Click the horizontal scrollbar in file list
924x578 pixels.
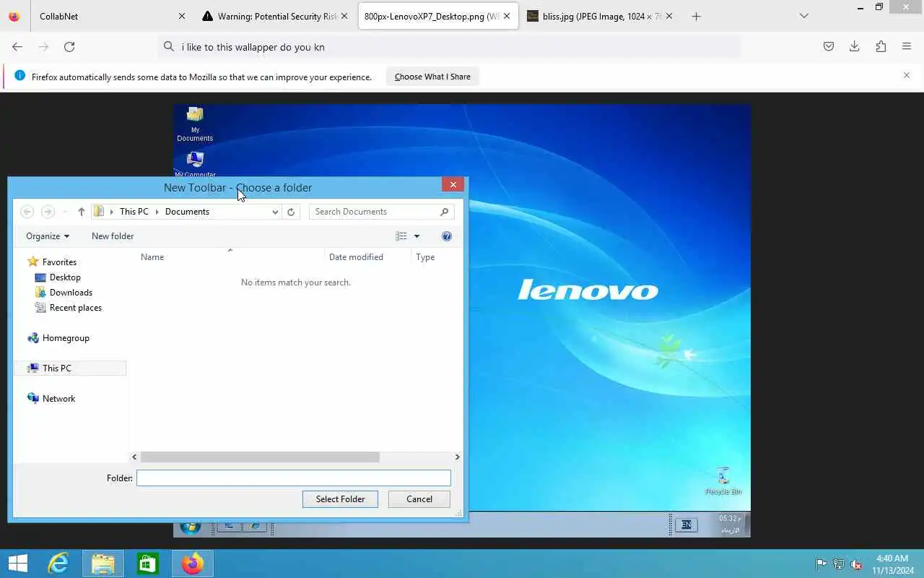pyautogui.click(x=260, y=457)
